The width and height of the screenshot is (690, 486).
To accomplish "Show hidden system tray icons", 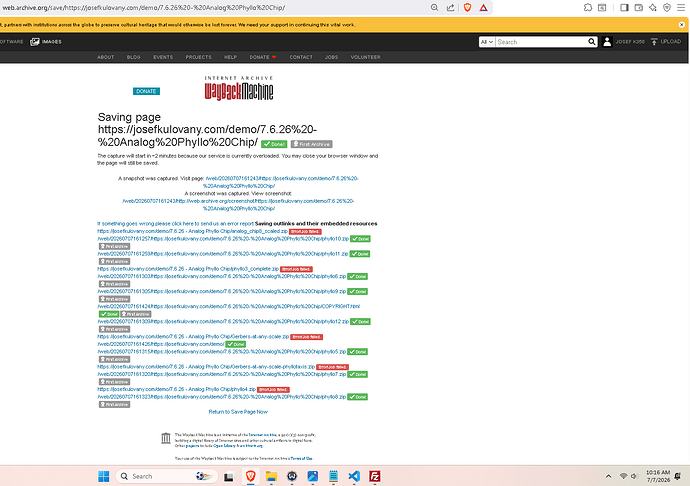I will click(608, 476).
